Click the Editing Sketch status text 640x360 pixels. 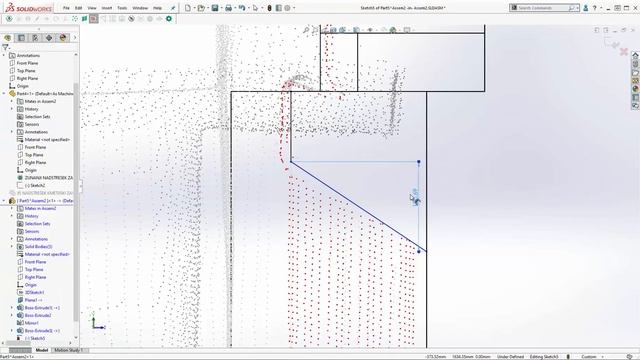[544, 357]
